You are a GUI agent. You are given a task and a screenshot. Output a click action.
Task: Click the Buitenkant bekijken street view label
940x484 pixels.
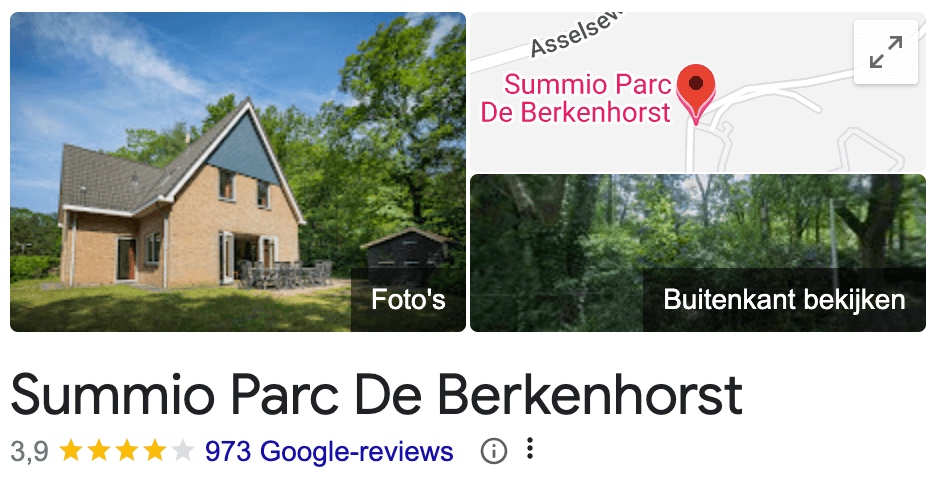784,299
